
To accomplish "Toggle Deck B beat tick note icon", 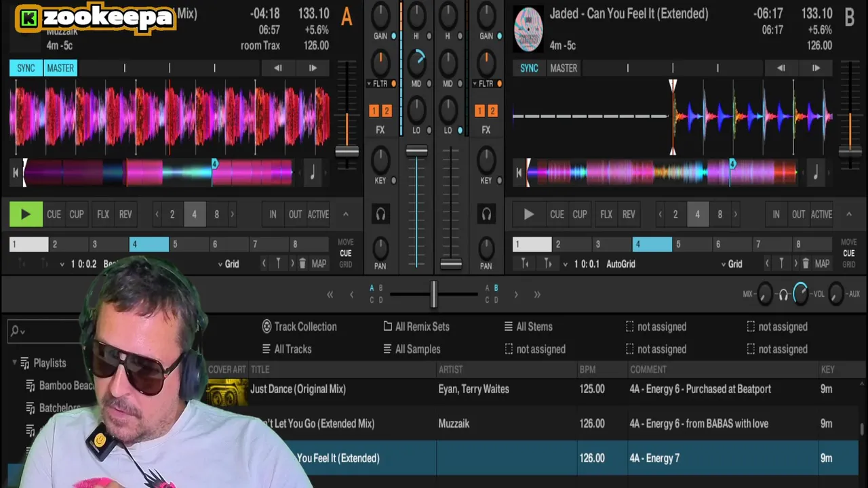I will coord(816,173).
